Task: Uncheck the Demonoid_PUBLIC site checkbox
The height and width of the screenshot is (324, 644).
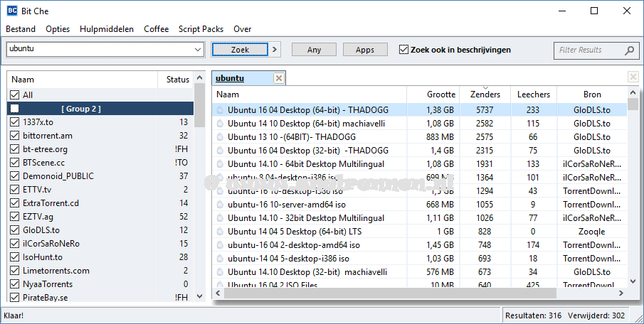Action: pyautogui.click(x=15, y=176)
